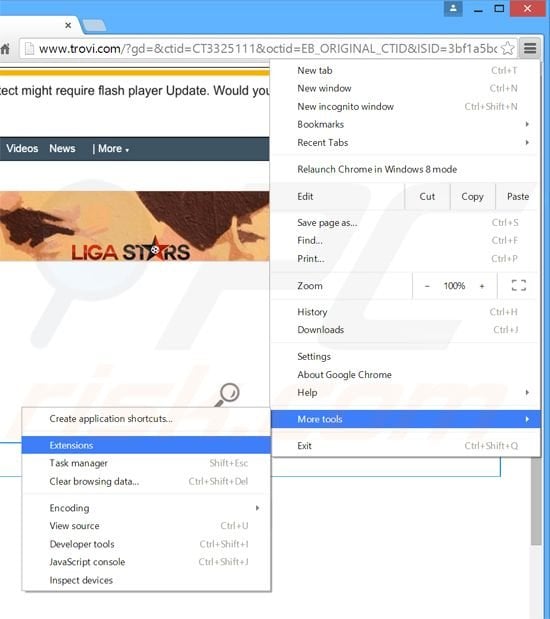550x619 pixels.
Task: Select Inspect devices
Action: tap(146, 580)
